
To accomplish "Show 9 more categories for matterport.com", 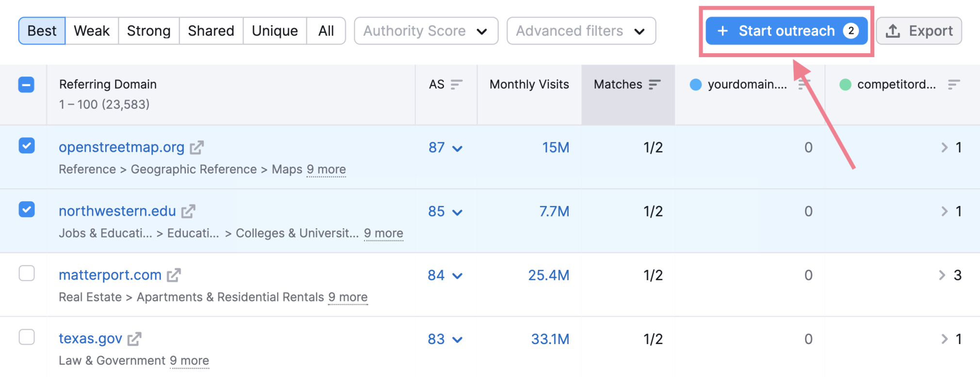I will (348, 297).
